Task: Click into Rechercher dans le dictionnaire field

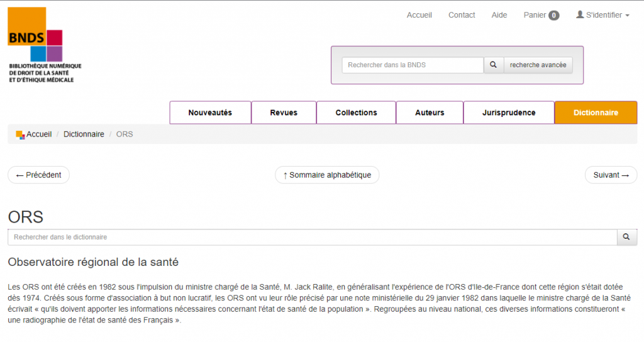Action: click(x=312, y=237)
